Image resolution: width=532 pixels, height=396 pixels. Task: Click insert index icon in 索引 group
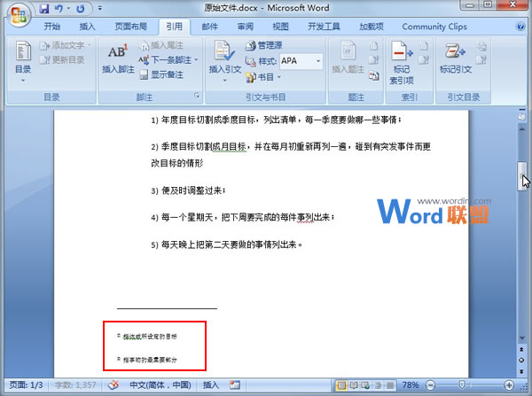coord(424,46)
